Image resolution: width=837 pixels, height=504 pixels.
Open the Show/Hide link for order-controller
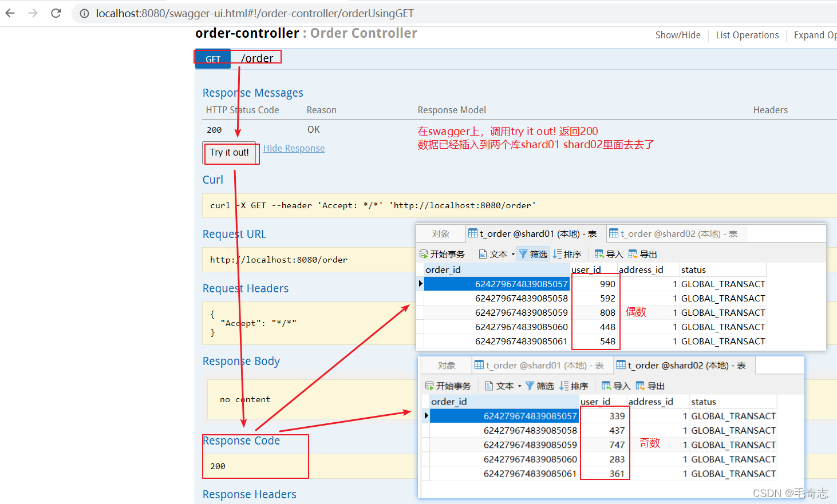click(678, 35)
